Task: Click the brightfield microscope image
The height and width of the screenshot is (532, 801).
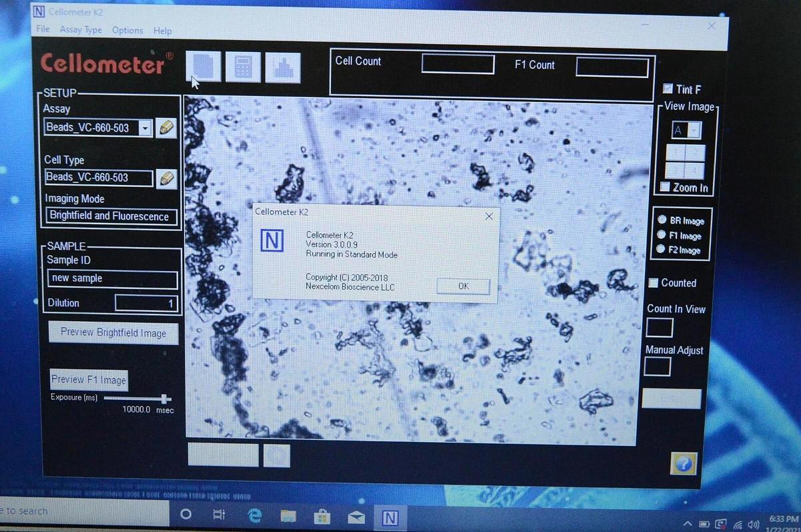Action: 419,269
